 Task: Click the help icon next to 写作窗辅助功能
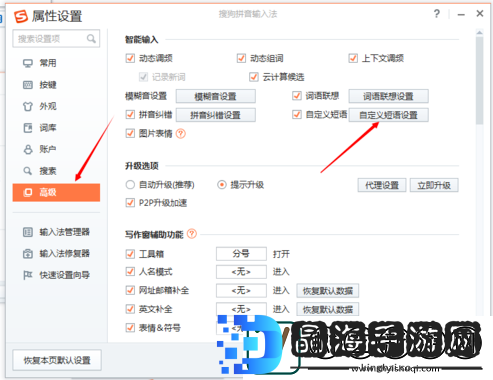(x=192, y=234)
